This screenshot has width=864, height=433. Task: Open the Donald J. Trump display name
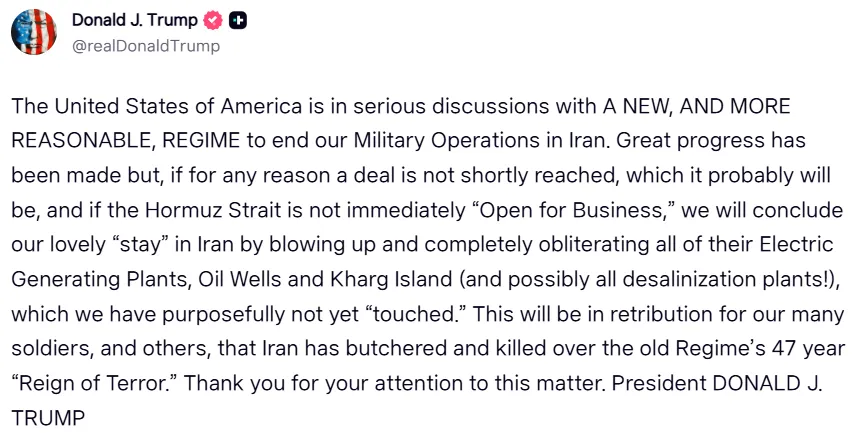pos(135,21)
